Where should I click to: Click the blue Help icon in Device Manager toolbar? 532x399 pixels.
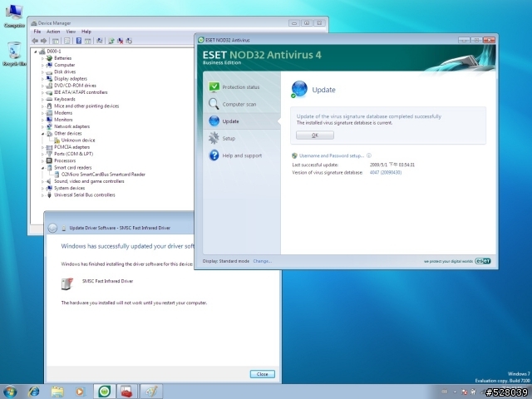pyautogui.click(x=79, y=41)
